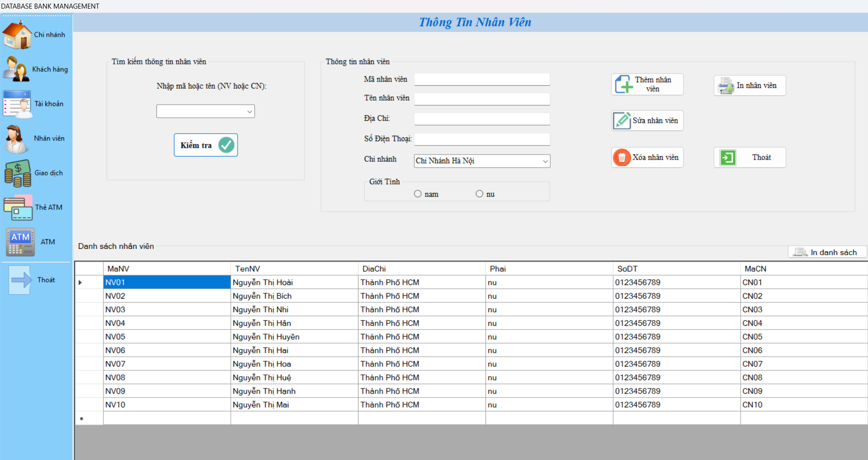
Task: Open Khách hàng customers icon
Action: [16, 69]
